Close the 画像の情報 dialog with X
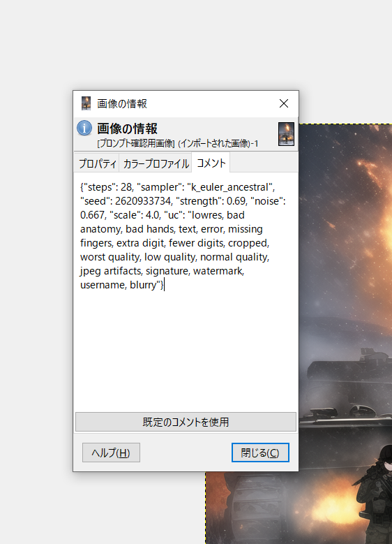Screen dimensions: 392x544 click(283, 103)
